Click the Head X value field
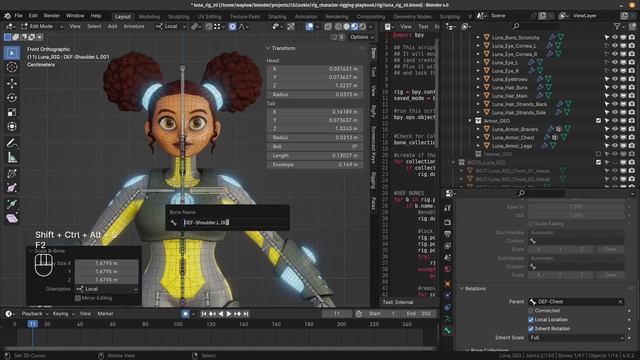The height and width of the screenshot is (360, 640). [315, 69]
